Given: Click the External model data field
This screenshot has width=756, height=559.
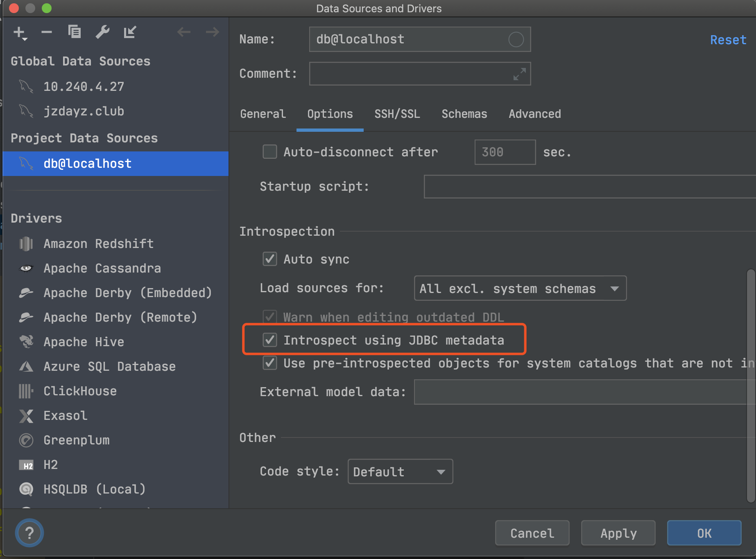Looking at the screenshot, I should point(585,392).
